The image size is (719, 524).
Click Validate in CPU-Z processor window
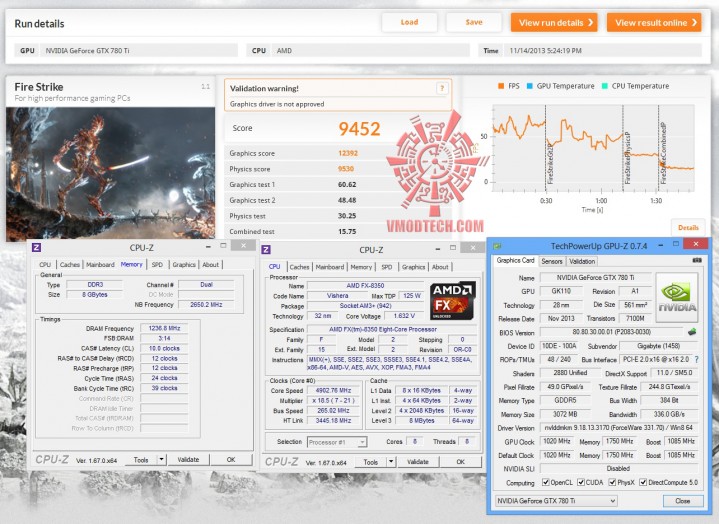(418, 462)
